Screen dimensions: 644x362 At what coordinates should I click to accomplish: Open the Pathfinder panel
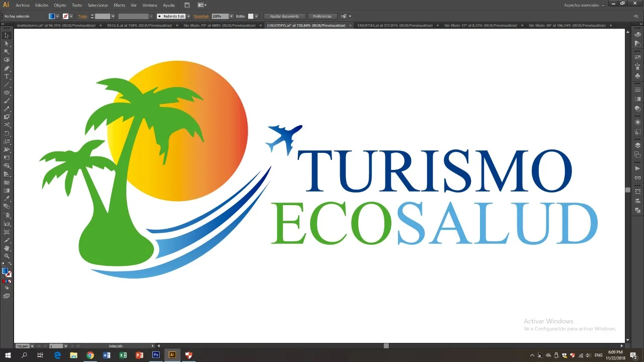637,210
